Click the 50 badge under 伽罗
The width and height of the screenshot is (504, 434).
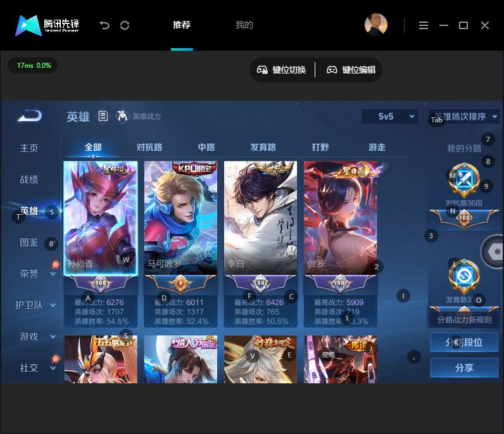click(341, 283)
